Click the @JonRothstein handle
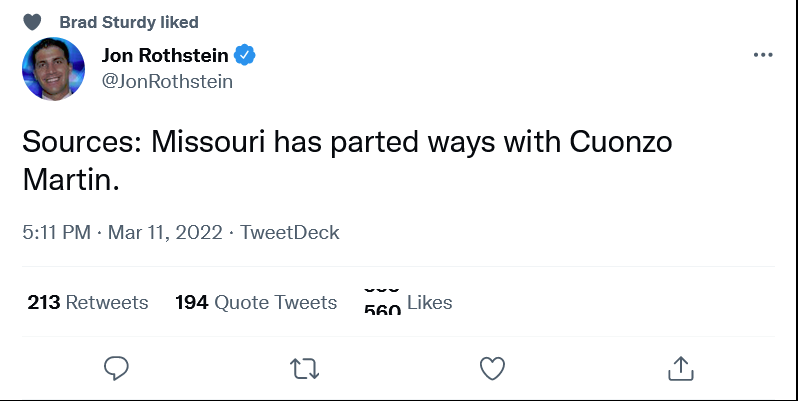 tap(167, 82)
